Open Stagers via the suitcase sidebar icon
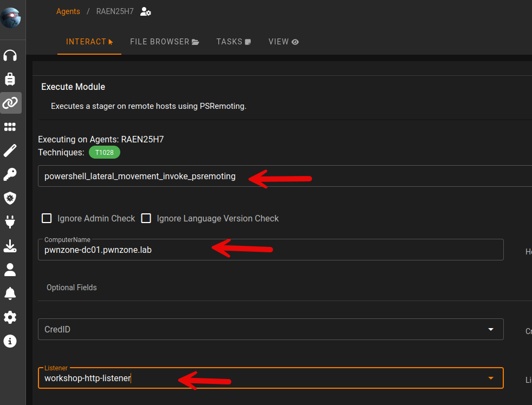 [x=10, y=79]
